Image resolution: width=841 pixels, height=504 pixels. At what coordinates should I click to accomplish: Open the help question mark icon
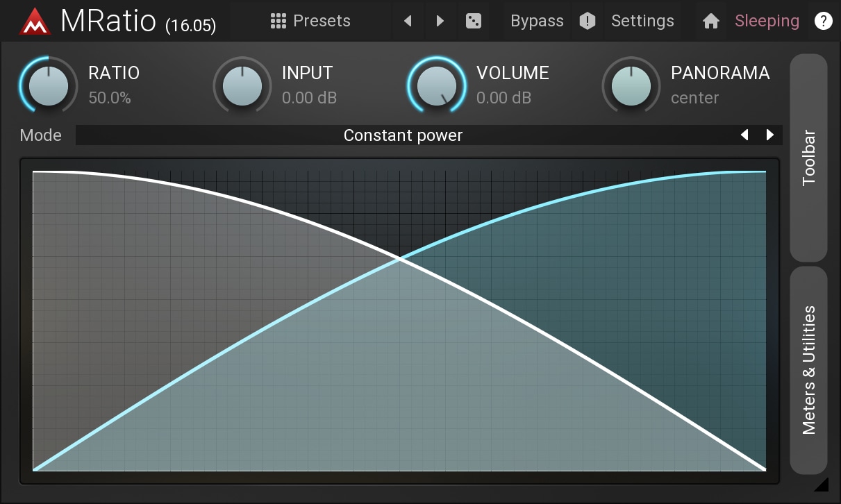[823, 21]
